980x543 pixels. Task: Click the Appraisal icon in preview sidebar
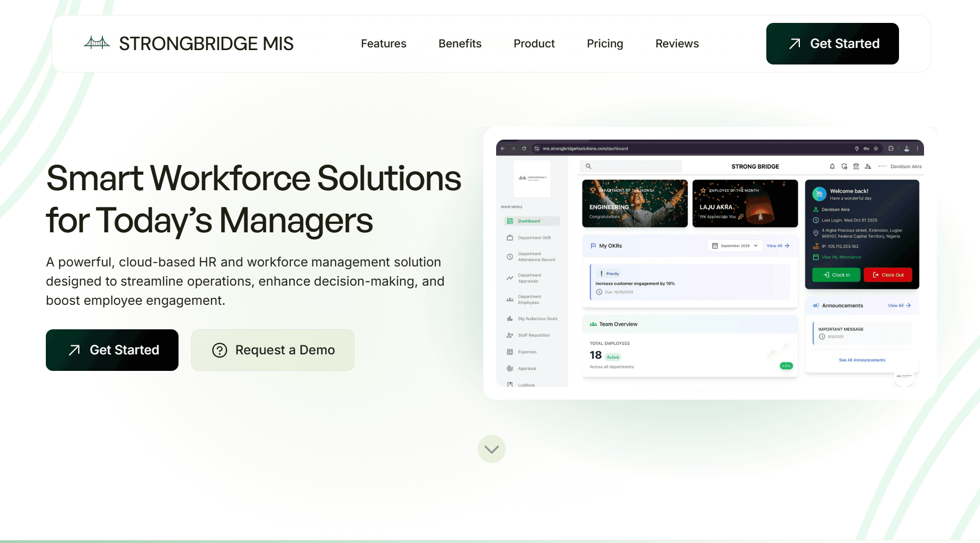510,368
